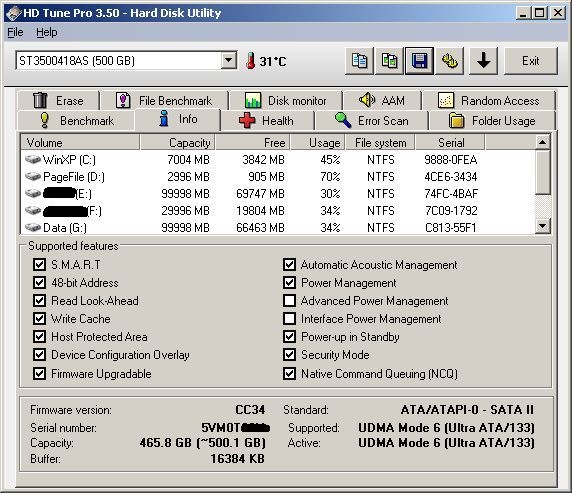The image size is (572, 493).
Task: Select the Info tab
Action: tap(178, 119)
